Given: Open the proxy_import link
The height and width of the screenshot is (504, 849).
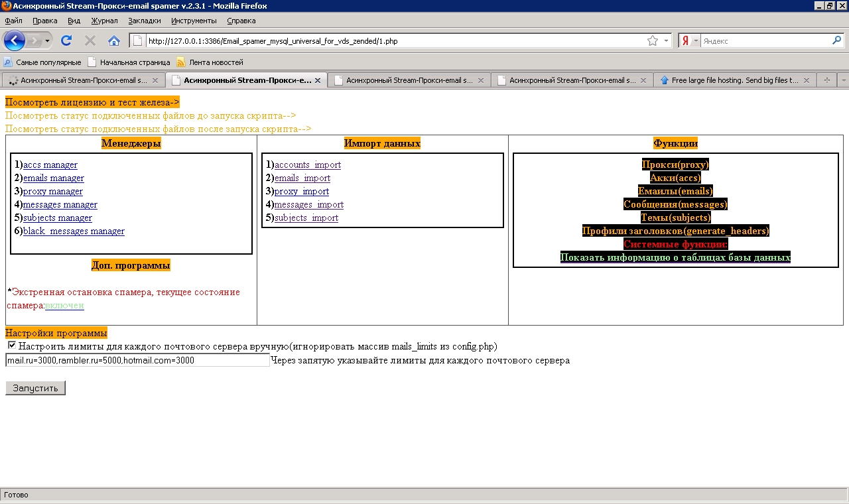Looking at the screenshot, I should tap(302, 191).
